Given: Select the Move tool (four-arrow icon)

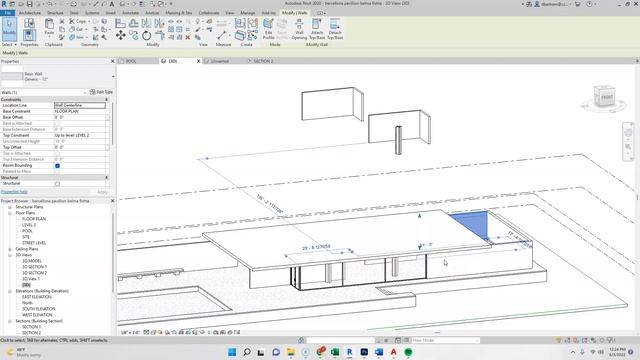Looking at the screenshot, I should (x=120, y=35).
